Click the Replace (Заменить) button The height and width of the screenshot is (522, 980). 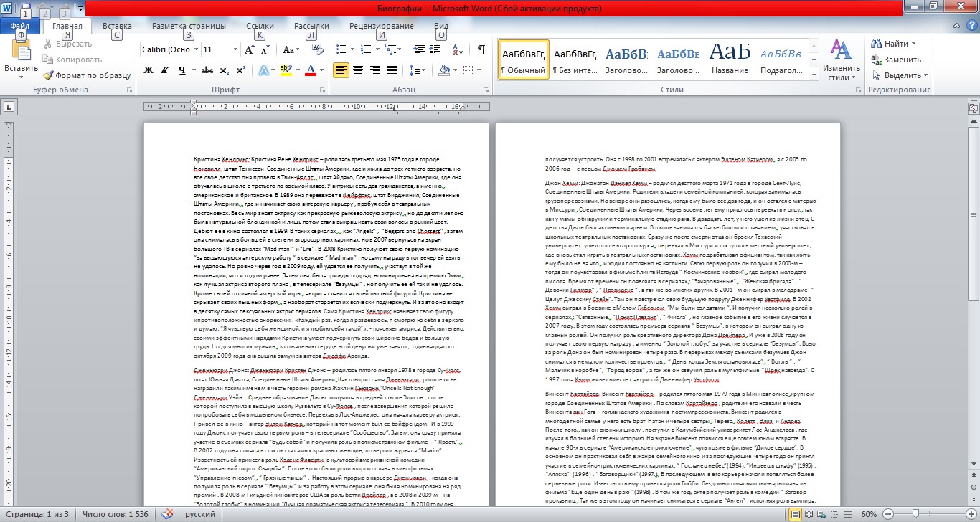point(896,60)
